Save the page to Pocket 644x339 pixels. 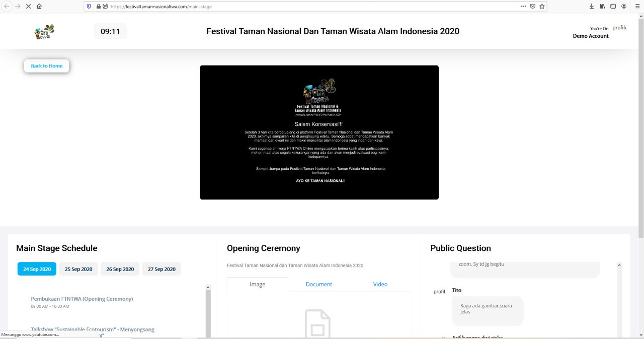(x=532, y=7)
